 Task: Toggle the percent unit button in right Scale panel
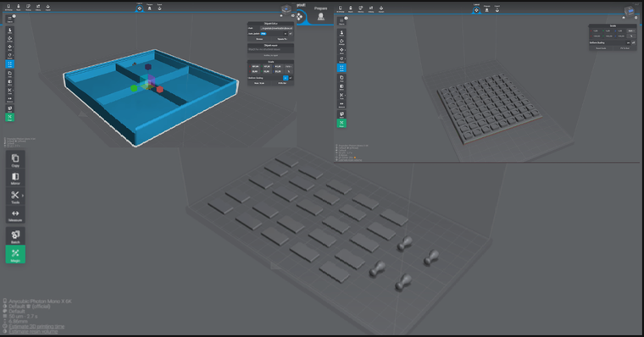[631, 36]
